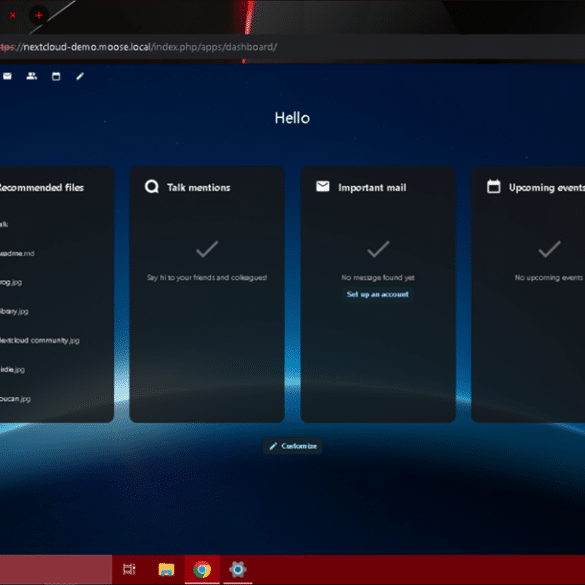
Task: Click the Upcoming events widget title
Action: [547, 188]
